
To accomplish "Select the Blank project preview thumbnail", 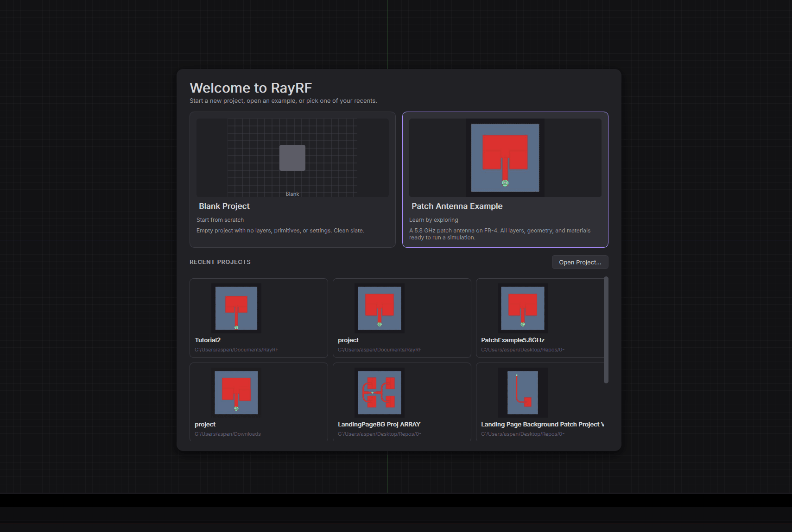I will pos(292,158).
